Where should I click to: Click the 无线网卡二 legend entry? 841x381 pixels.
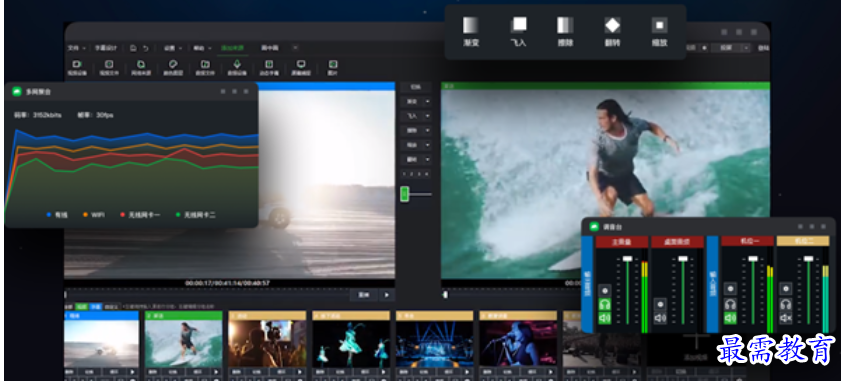196,215
